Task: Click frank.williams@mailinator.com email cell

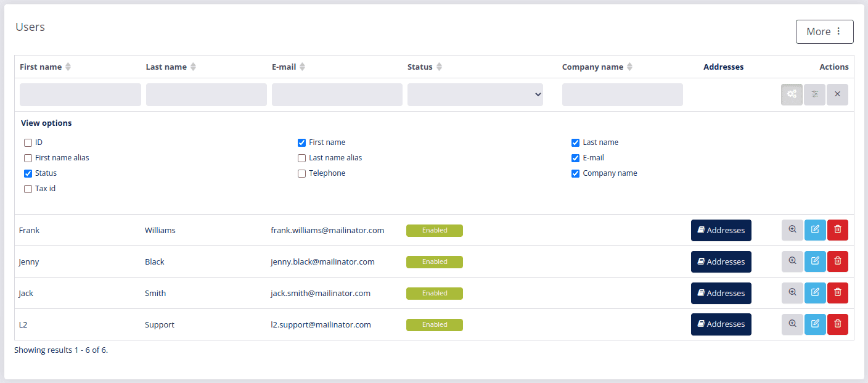Action: pos(327,230)
